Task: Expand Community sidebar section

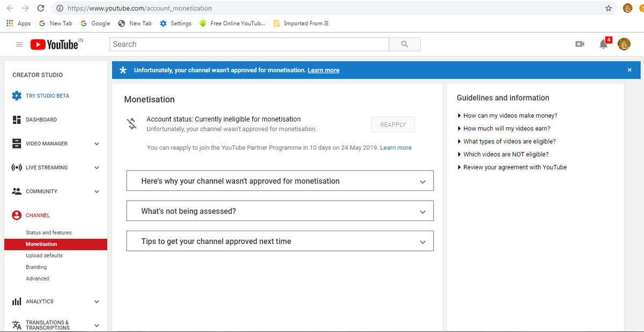Action: 97,191
